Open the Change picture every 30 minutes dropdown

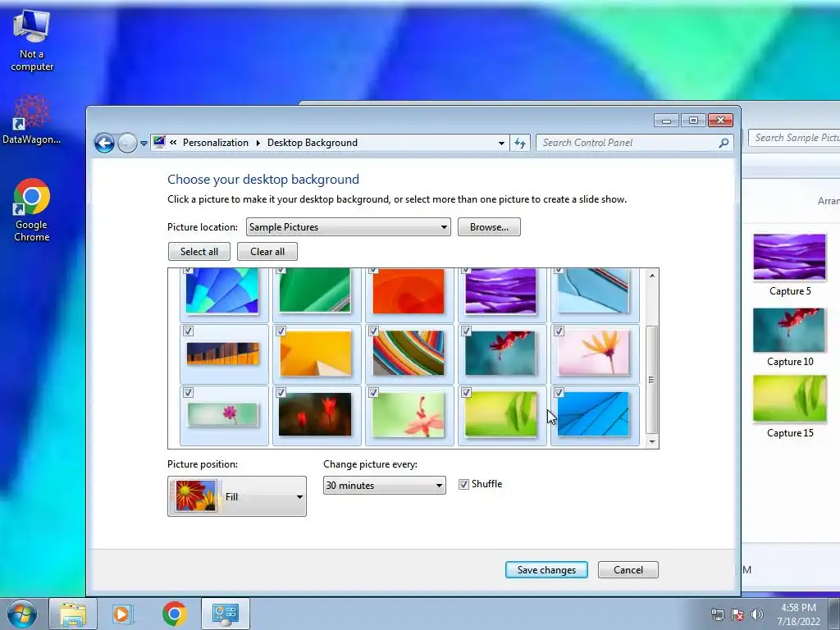coord(384,486)
